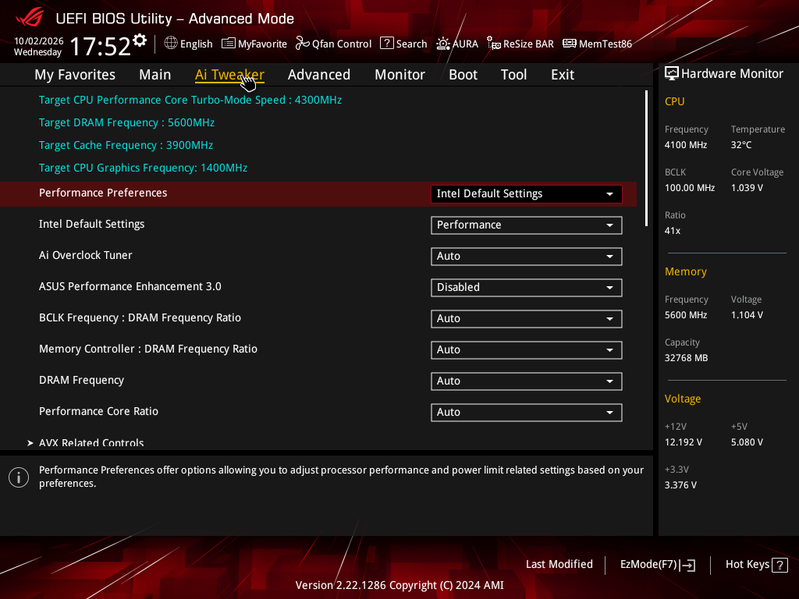
Task: Click Core Voltage value 1.039 V
Action: click(747, 188)
